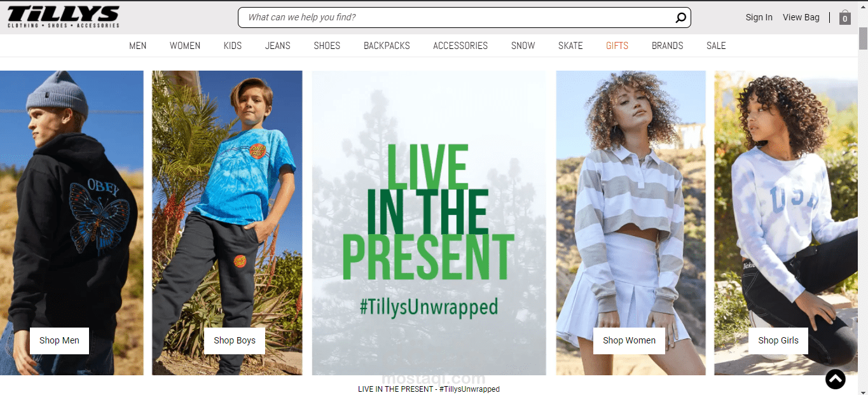Open the Men menu

coord(138,46)
